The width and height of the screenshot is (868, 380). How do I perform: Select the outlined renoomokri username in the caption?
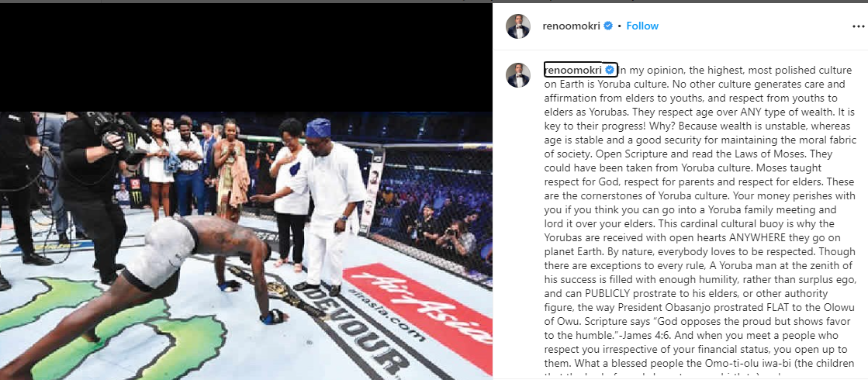tap(581, 70)
